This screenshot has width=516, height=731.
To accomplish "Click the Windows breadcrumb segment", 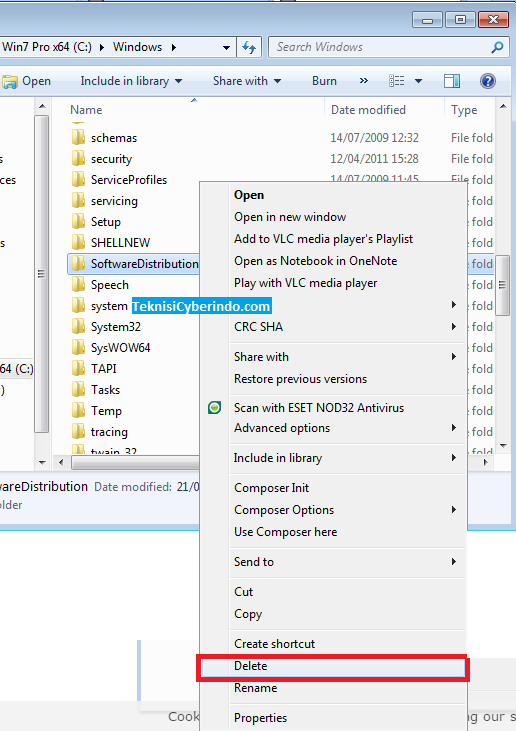I will tap(138, 47).
